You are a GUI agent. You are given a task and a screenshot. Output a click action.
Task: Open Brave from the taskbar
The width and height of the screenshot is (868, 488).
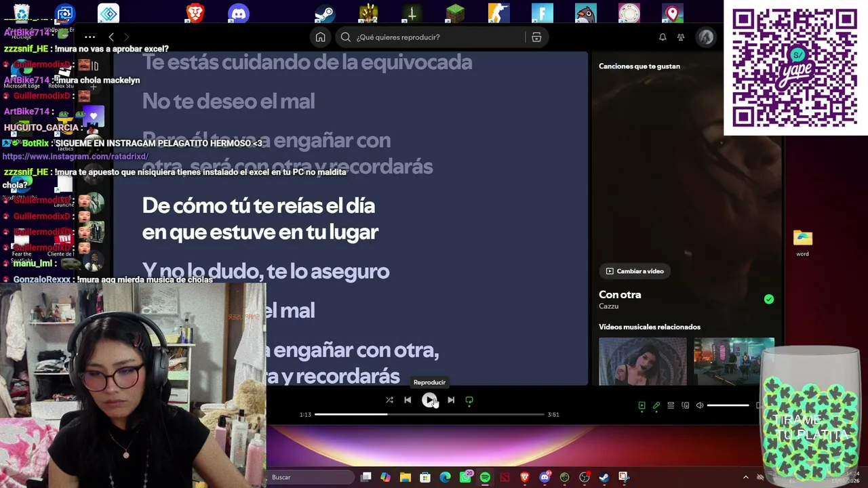[524, 477]
